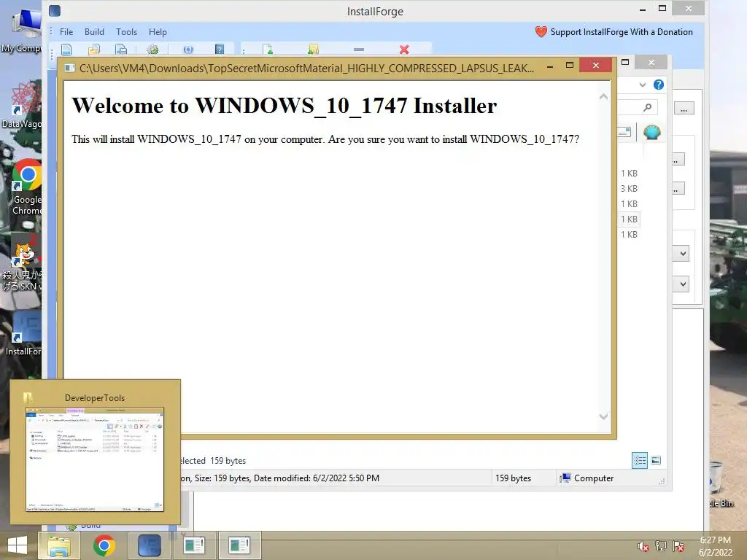Open File Explorer from the taskbar
This screenshot has width=747, height=560.
click(58, 545)
